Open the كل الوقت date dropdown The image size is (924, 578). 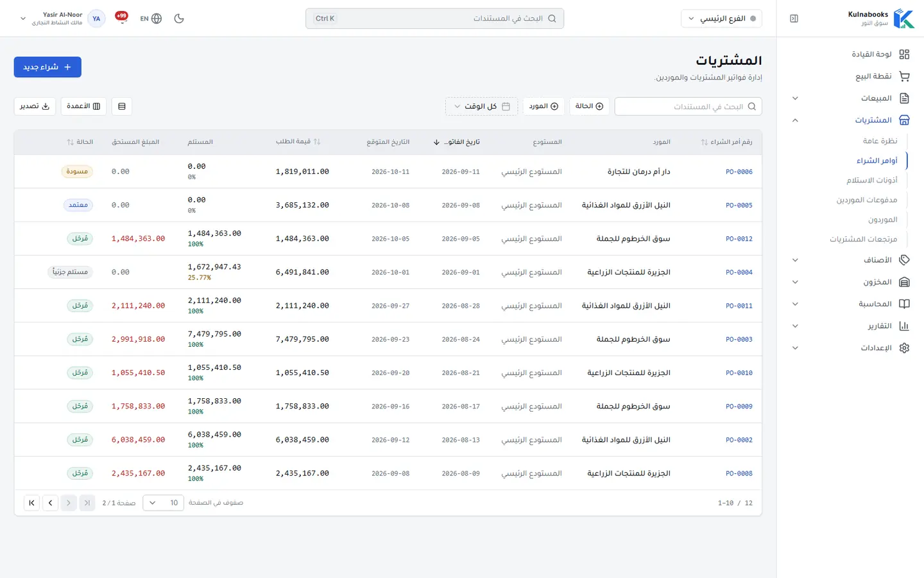(481, 107)
